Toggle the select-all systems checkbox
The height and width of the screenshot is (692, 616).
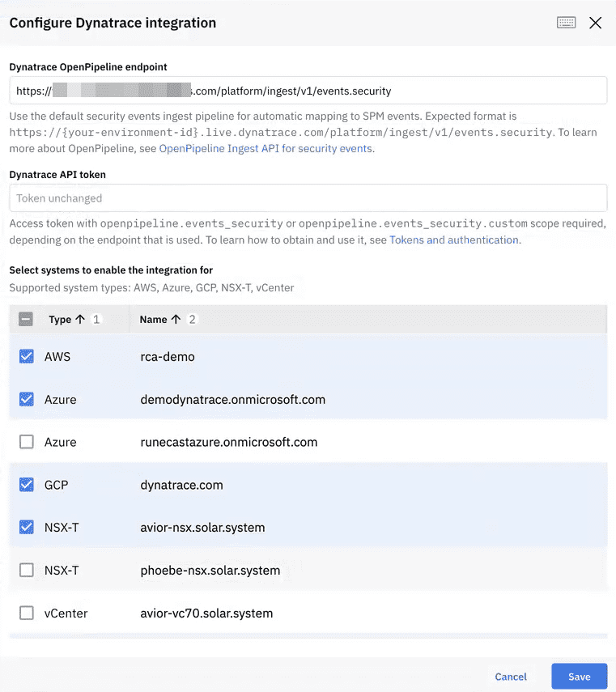pos(26,319)
